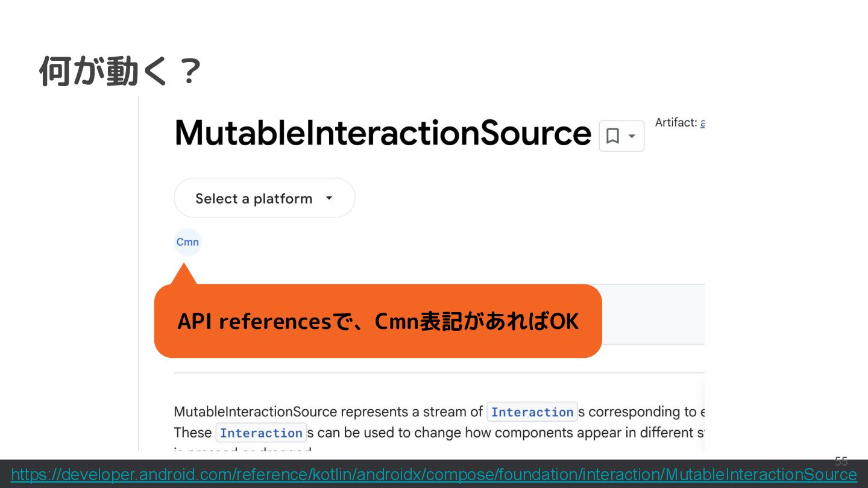Click the slide title "何が動く？"
Screen dimensions: 868x488
[x=120, y=71]
